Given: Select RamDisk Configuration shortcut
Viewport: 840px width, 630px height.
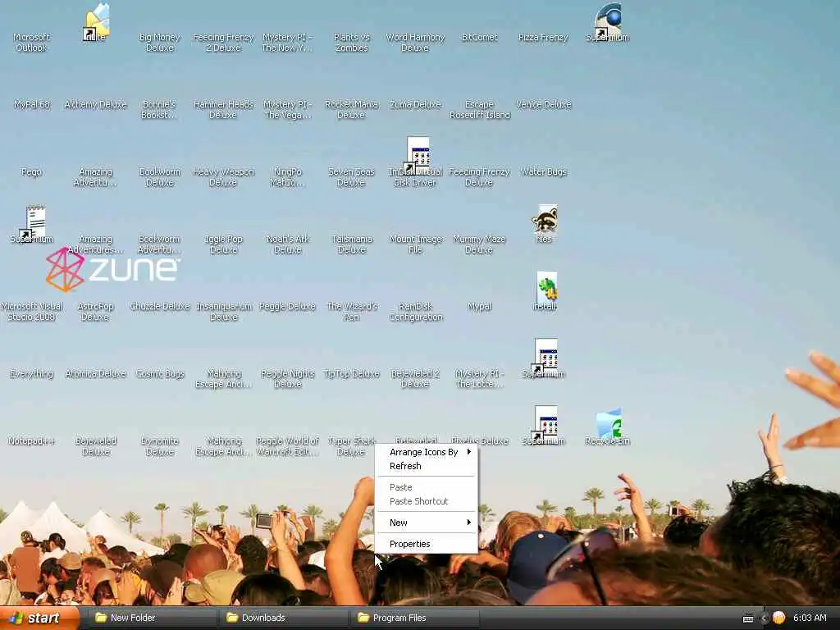Looking at the screenshot, I should (416, 311).
